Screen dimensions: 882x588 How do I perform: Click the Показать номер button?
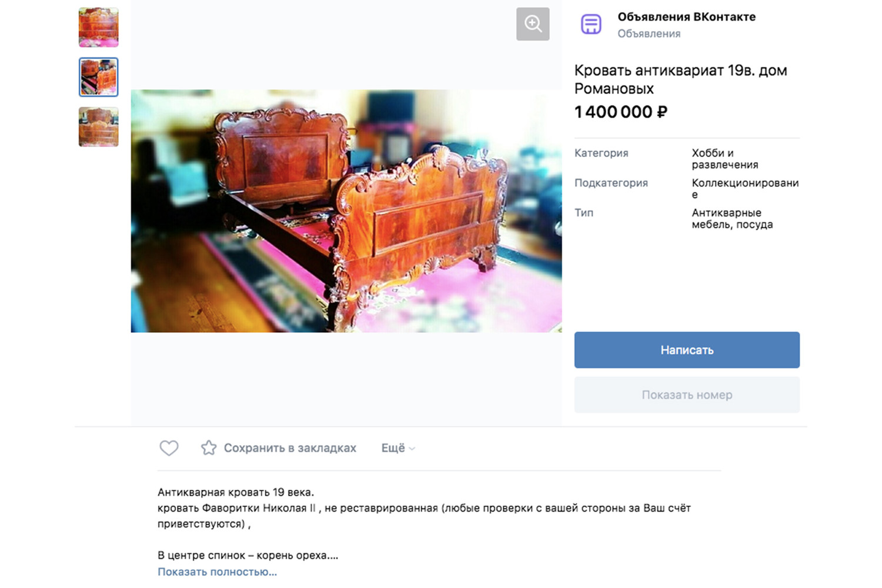coord(686,395)
